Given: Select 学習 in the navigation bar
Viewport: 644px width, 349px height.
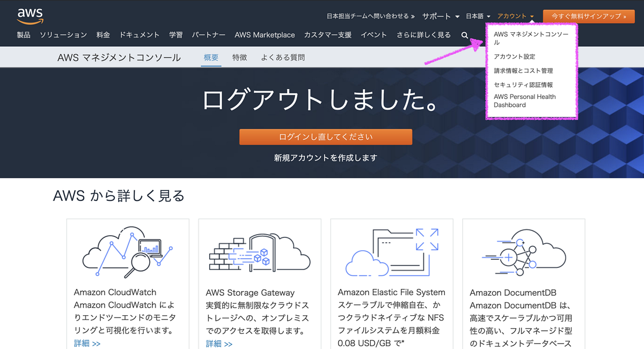Looking at the screenshot, I should tap(175, 35).
